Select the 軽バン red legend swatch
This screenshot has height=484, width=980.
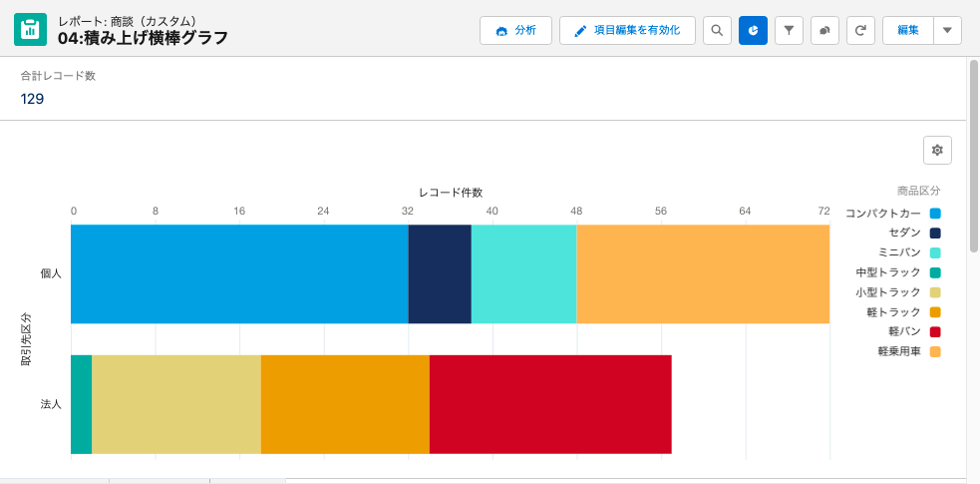[x=935, y=331]
